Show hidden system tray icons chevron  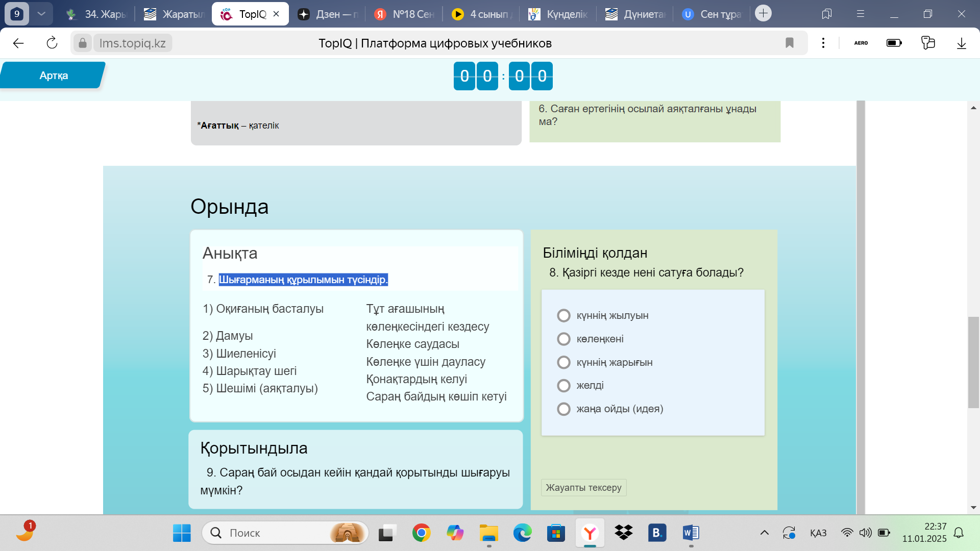(x=764, y=533)
